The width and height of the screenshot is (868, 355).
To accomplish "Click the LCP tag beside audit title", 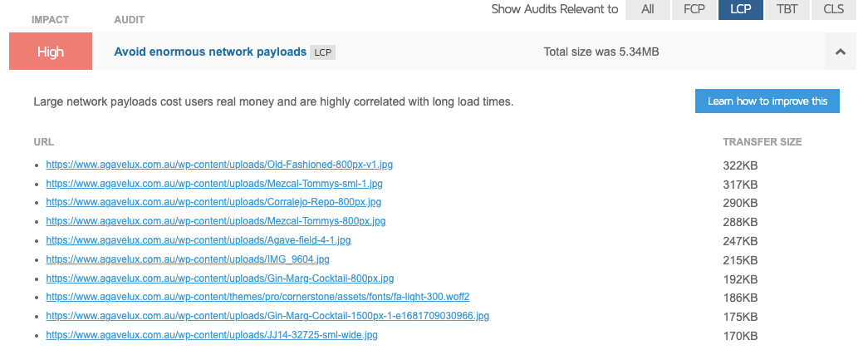I will (x=323, y=52).
